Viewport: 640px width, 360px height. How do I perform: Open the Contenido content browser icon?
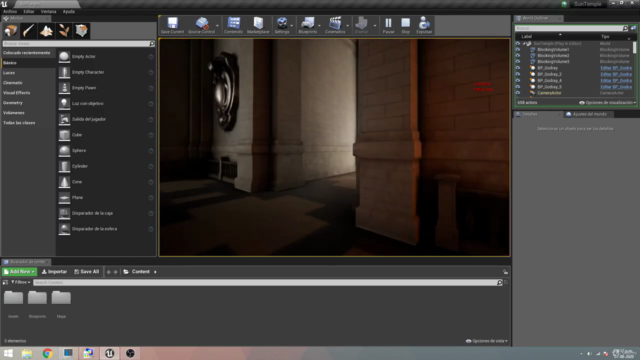[x=233, y=25]
